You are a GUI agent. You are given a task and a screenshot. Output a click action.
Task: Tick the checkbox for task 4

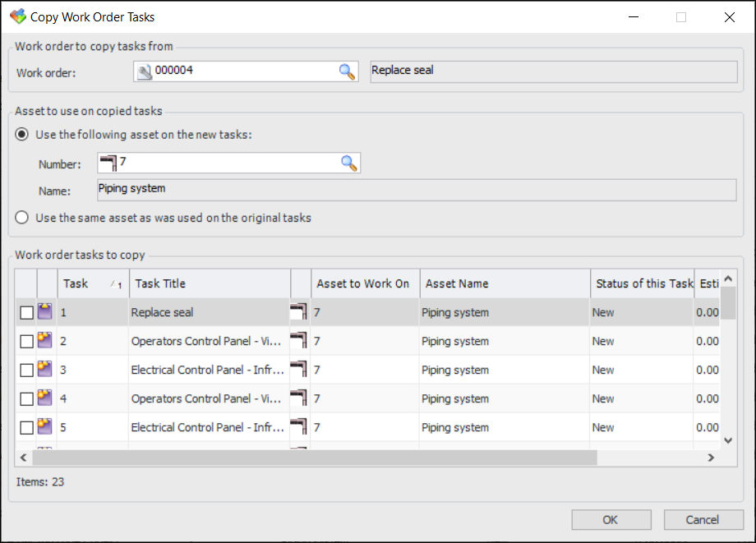click(27, 399)
